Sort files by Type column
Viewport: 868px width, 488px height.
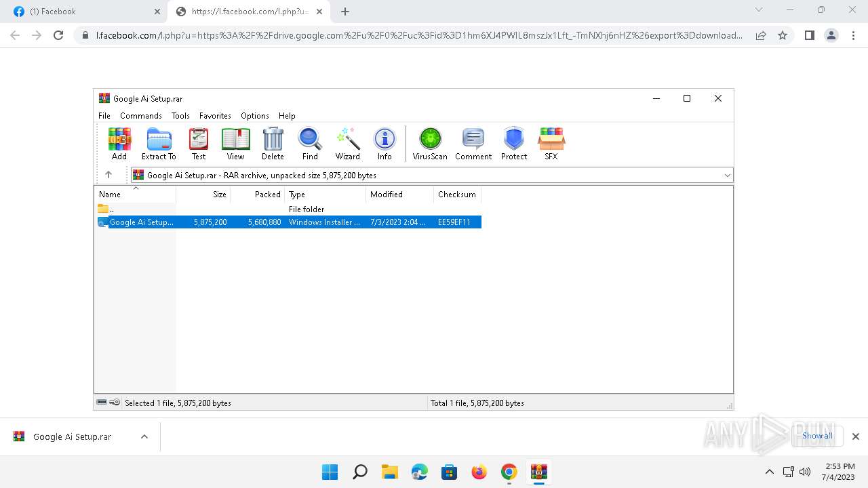(x=325, y=195)
